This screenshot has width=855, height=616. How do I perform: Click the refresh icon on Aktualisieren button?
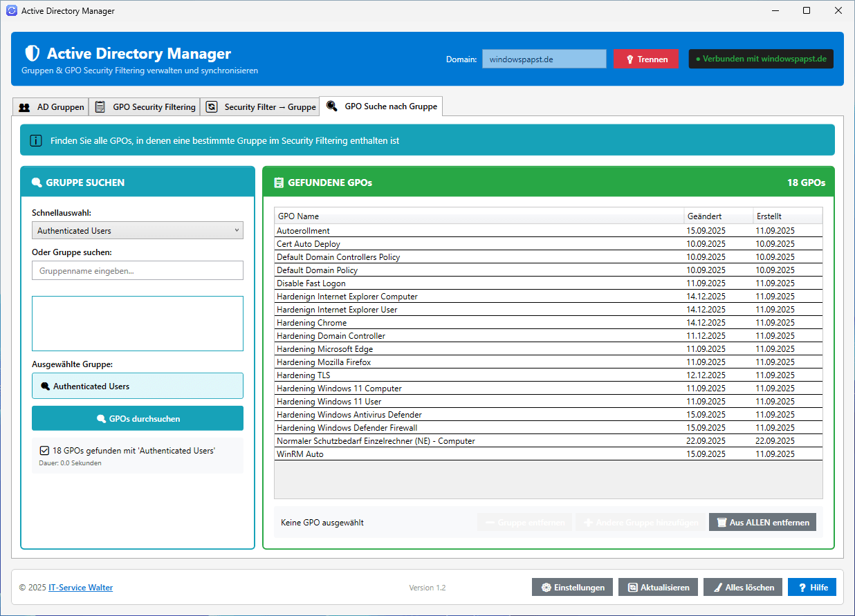point(632,588)
